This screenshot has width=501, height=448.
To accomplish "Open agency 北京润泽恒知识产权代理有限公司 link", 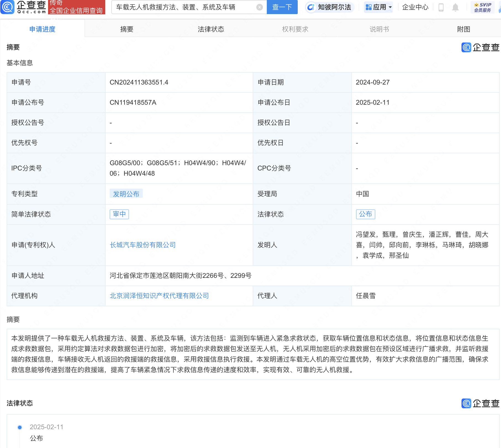I will click(x=159, y=296).
